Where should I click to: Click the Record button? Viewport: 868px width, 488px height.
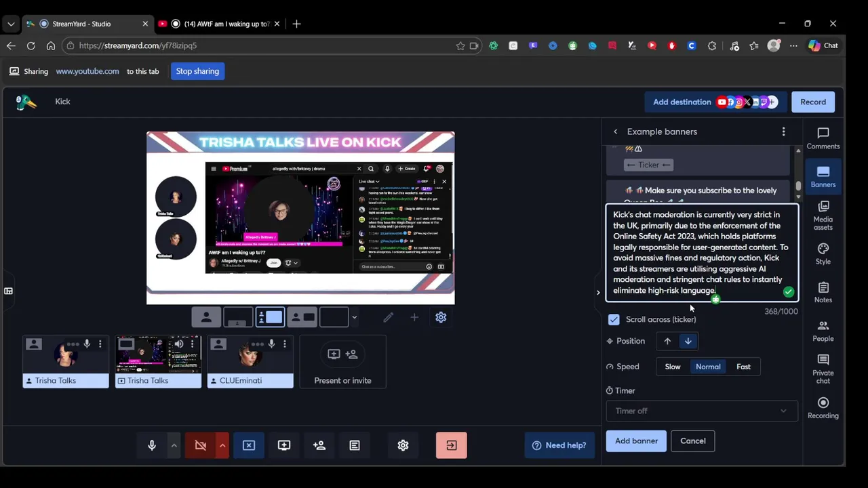click(813, 102)
